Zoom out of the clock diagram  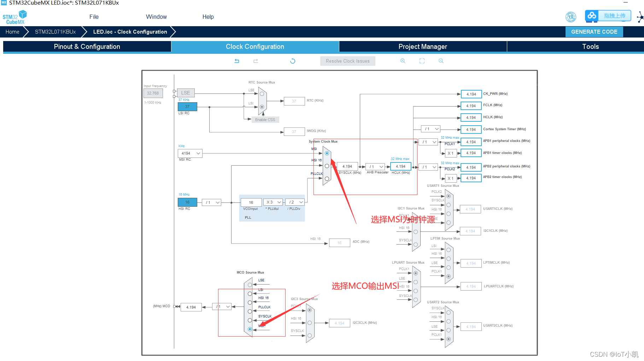[x=441, y=61]
